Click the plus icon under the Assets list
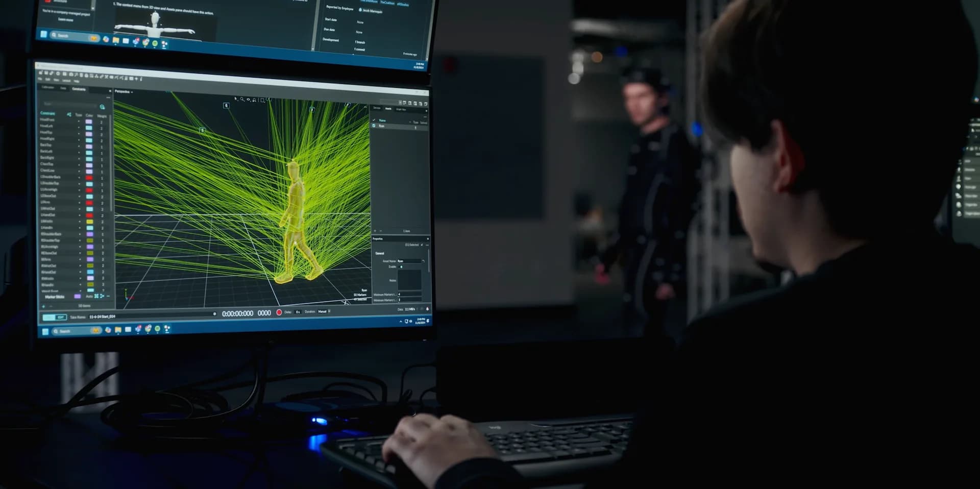 pos(375,231)
